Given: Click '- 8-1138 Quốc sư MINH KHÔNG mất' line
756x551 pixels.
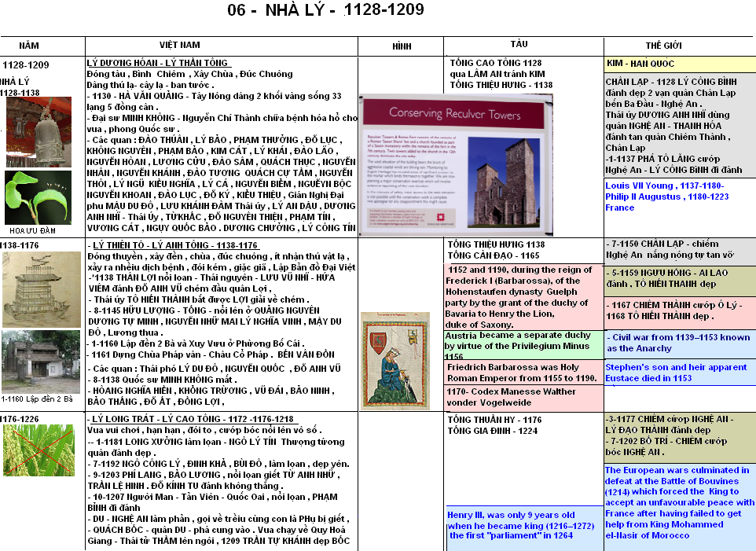Looking at the screenshot, I should coord(162,380).
